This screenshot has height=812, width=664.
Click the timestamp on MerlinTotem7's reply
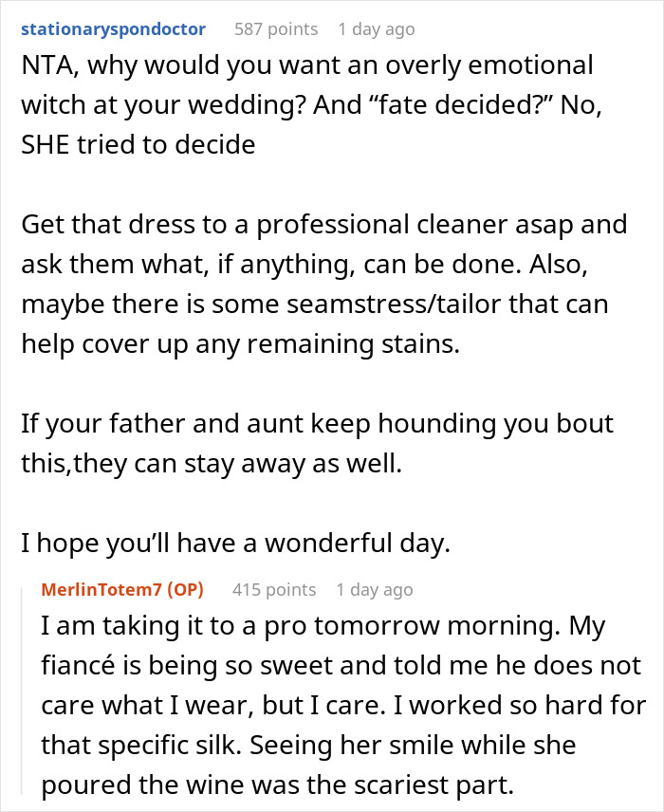coord(375,589)
